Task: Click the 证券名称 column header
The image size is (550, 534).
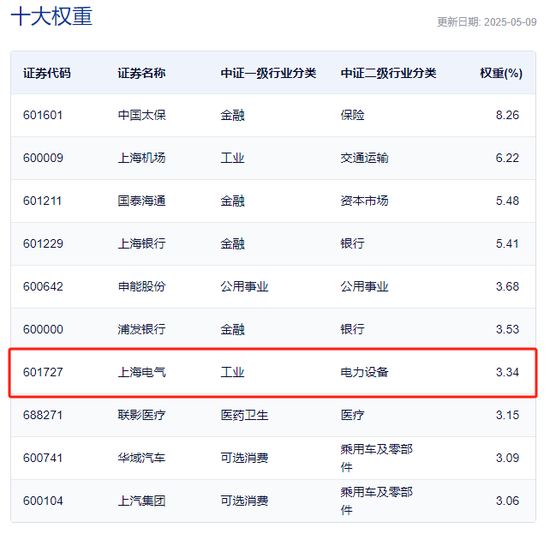Action: pos(141,73)
